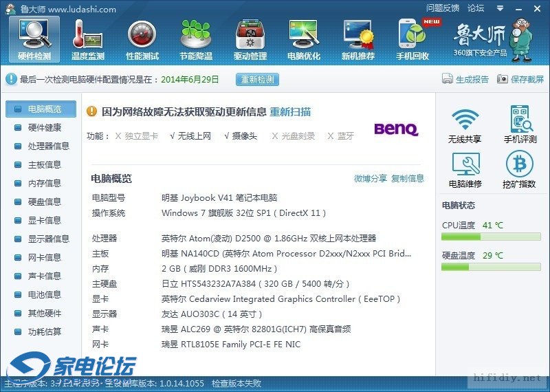550x392 pixels.
Task: Select 处理器信息 in the sidebar
Action: coord(41,146)
